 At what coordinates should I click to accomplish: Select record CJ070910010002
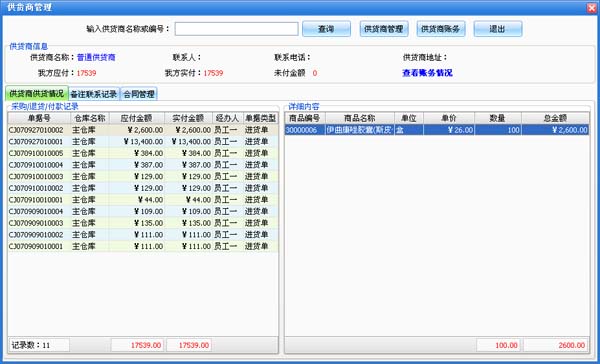click(x=143, y=188)
